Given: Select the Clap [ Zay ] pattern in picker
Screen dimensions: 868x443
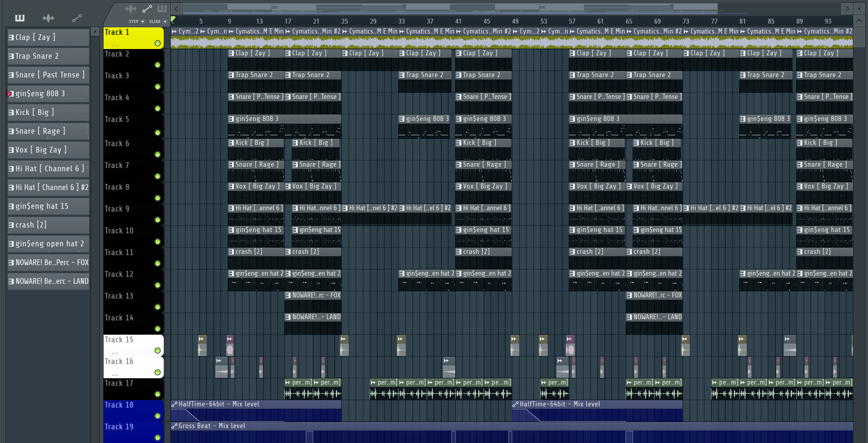Looking at the screenshot, I should tap(48, 37).
